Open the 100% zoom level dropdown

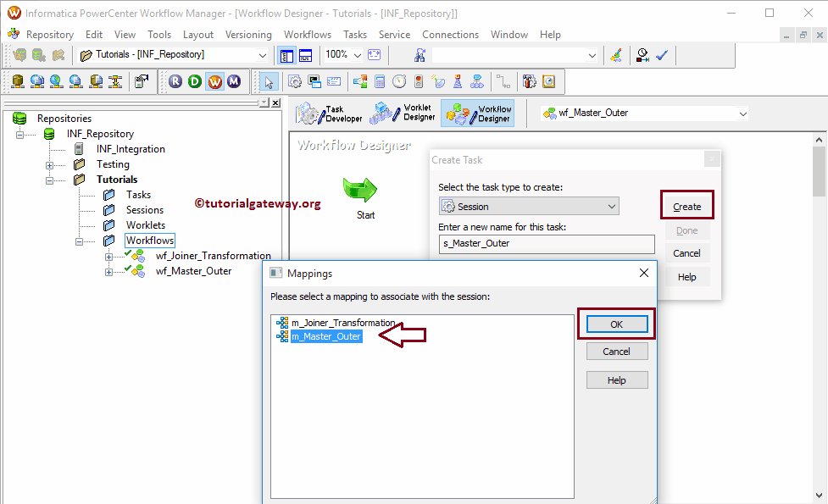pos(358,55)
